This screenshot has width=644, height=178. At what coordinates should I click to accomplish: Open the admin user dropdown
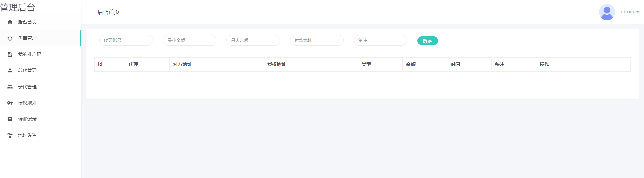[629, 12]
